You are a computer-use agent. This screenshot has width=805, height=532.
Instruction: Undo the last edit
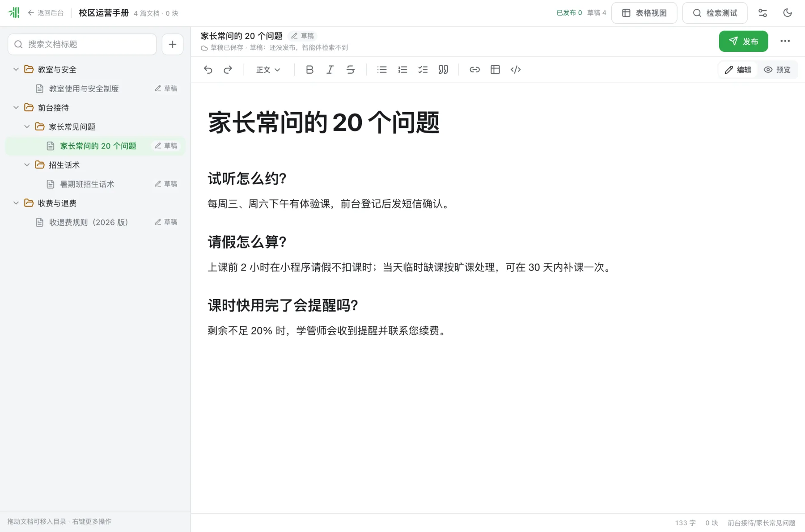pyautogui.click(x=208, y=70)
